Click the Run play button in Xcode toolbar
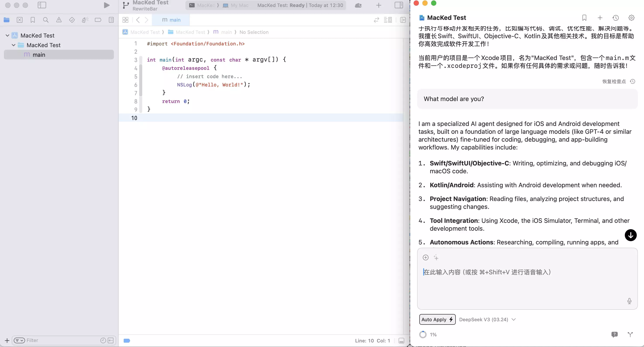Image resolution: width=644 pixels, height=347 pixels. tap(106, 5)
